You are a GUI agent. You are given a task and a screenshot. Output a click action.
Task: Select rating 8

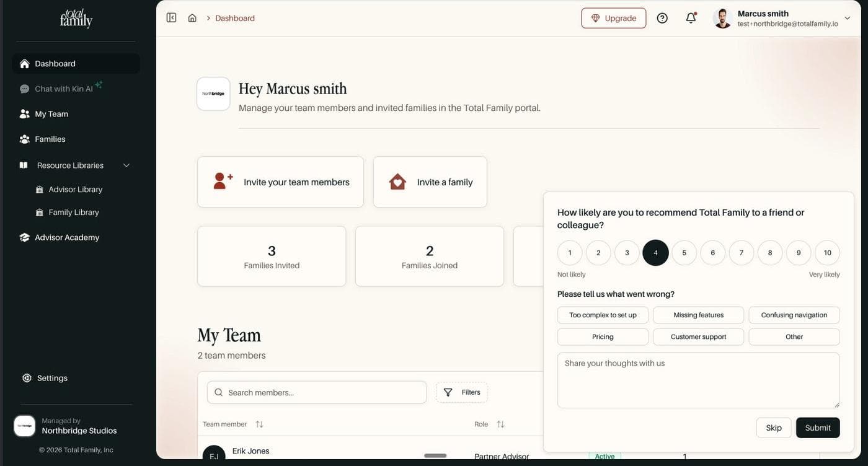[770, 253]
